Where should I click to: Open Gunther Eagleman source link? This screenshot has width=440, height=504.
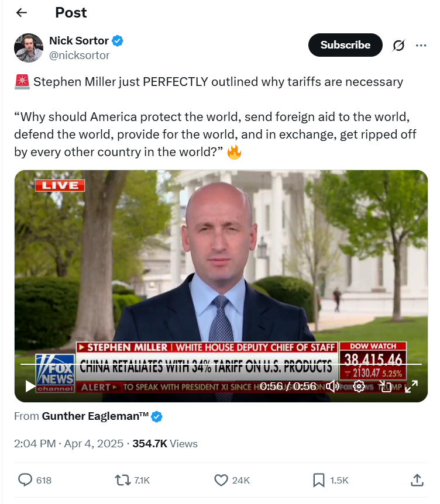coord(95,416)
